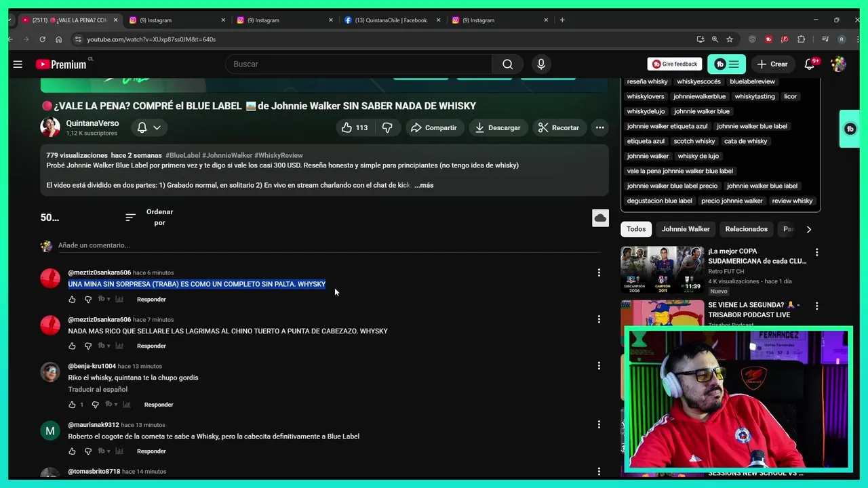The height and width of the screenshot is (488, 868).
Task: Open COPA SUDAMERICANA video thumbnail
Action: click(x=663, y=270)
